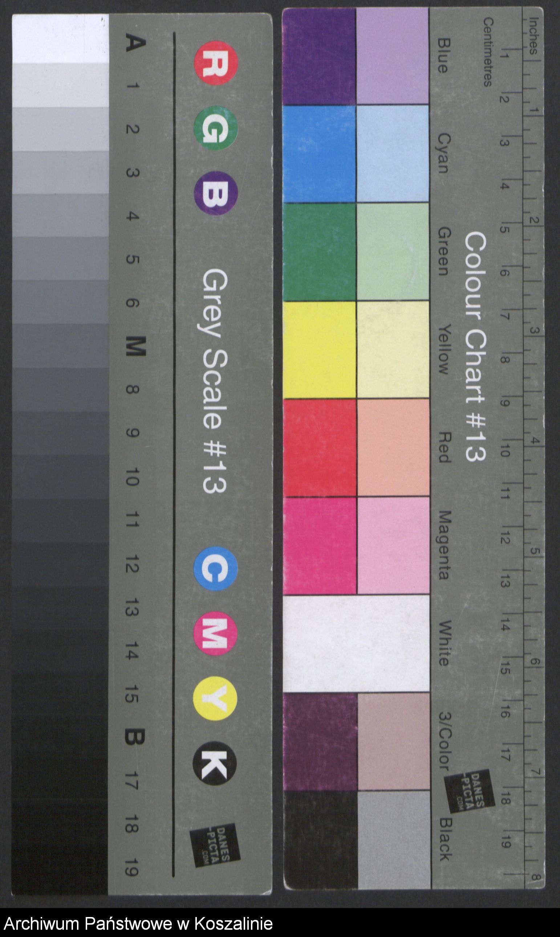Screen dimensions: 560x937
Task: Select the bright magenta colour patch
Action: [320, 545]
